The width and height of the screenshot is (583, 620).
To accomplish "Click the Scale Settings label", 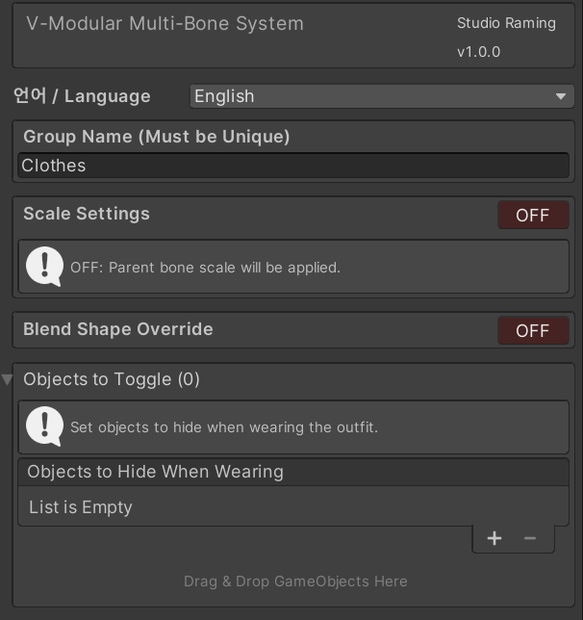I will (86, 214).
